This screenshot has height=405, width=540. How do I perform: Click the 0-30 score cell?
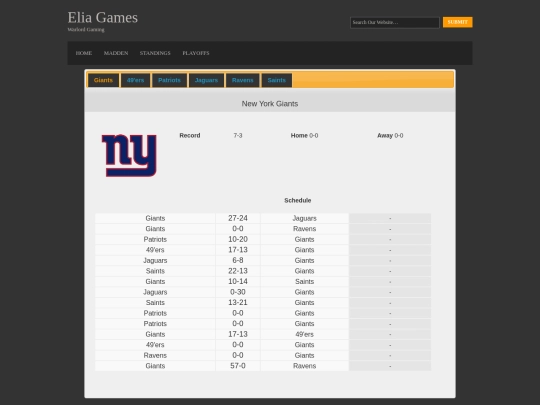coord(238,292)
